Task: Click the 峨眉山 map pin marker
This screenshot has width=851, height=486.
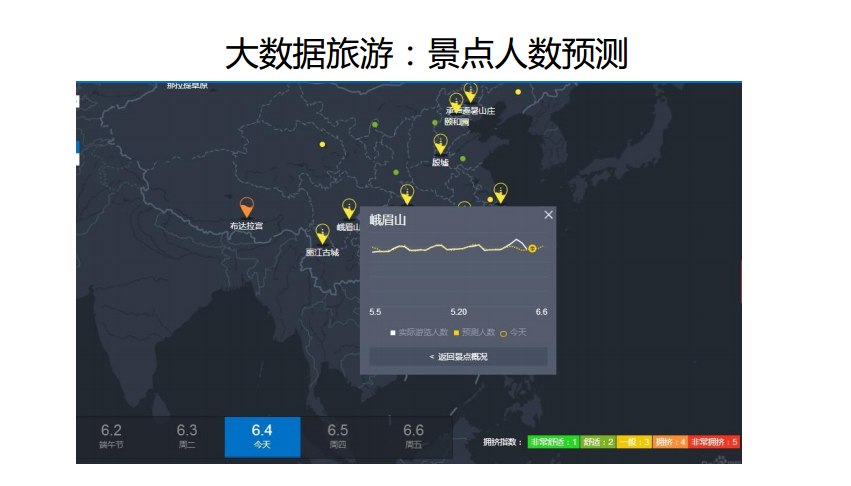Action: (348, 209)
